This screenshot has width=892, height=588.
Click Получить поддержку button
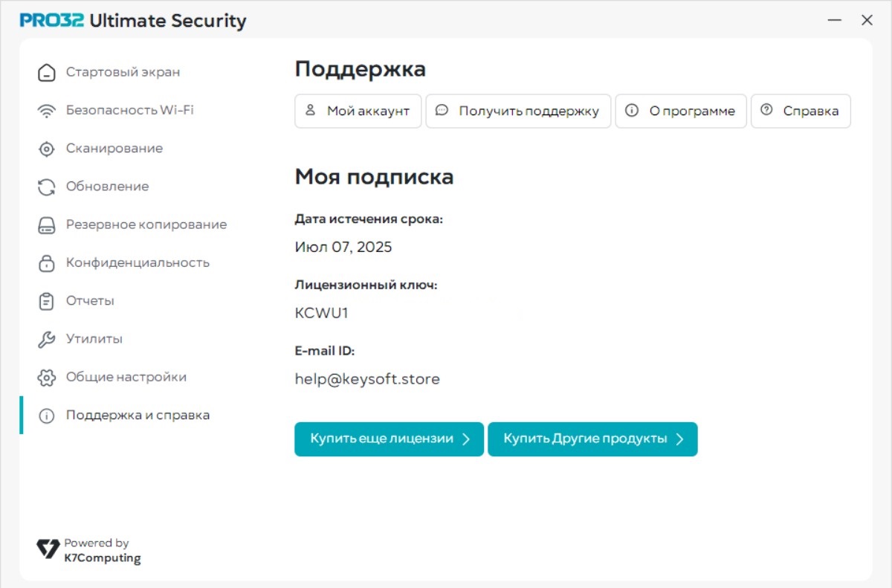tap(518, 112)
